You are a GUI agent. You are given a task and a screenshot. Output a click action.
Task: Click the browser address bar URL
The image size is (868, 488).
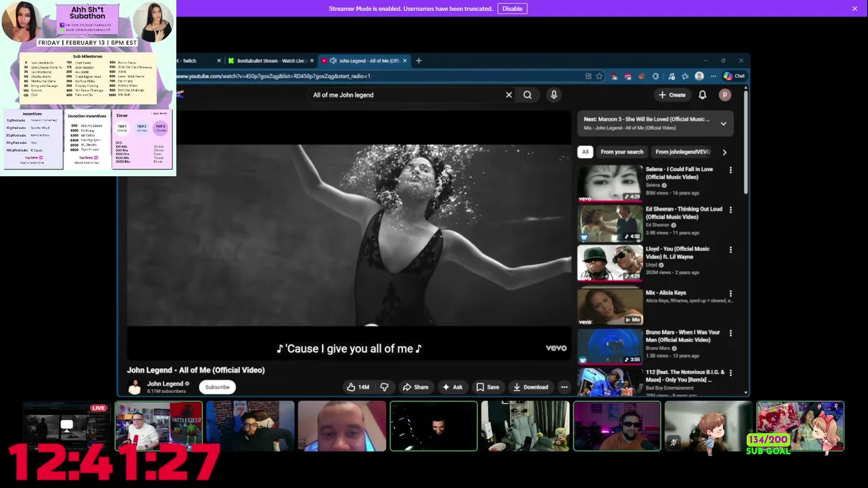[x=275, y=76]
